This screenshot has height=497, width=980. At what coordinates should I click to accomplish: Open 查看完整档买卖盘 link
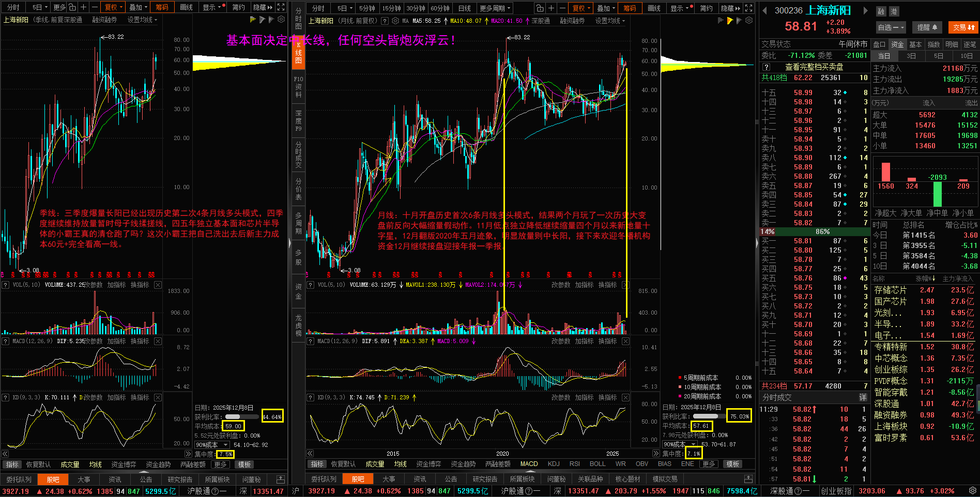814,67
